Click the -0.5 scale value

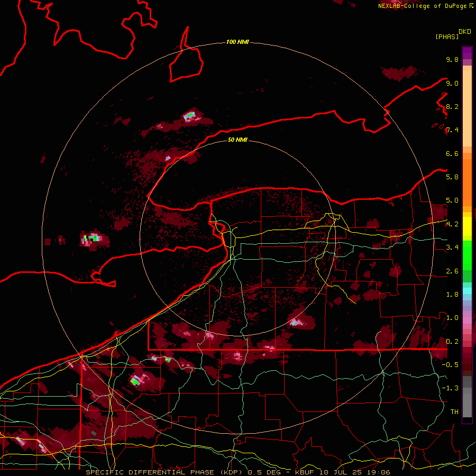tap(450, 364)
